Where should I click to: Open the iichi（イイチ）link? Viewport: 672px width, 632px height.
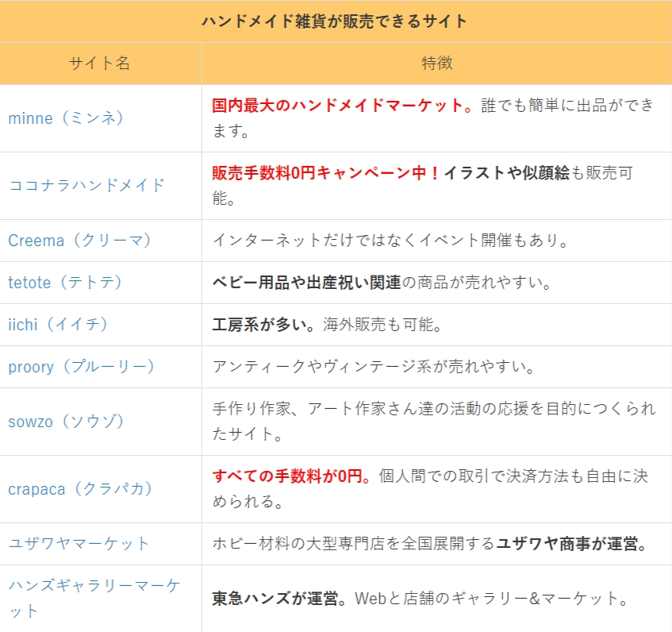click(58, 325)
